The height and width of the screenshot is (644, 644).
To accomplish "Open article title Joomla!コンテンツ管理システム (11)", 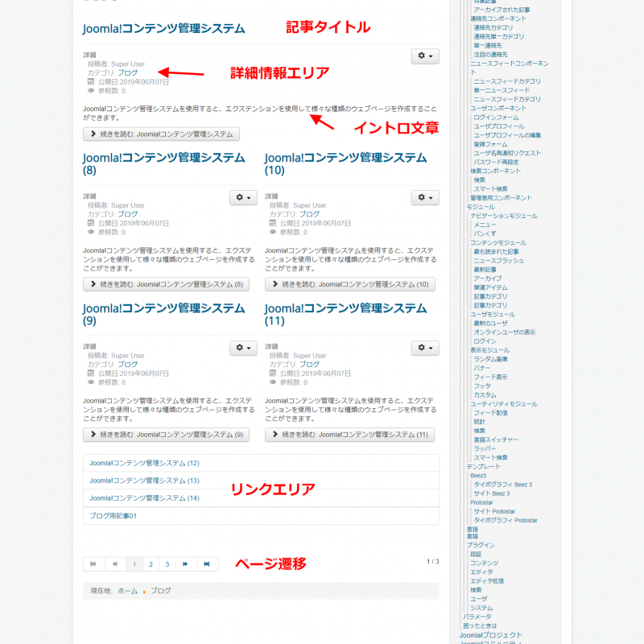I will point(345,314).
